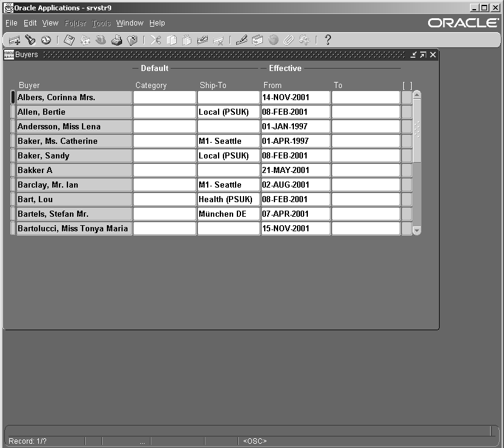Click Effective To field for Albers row

366,97
